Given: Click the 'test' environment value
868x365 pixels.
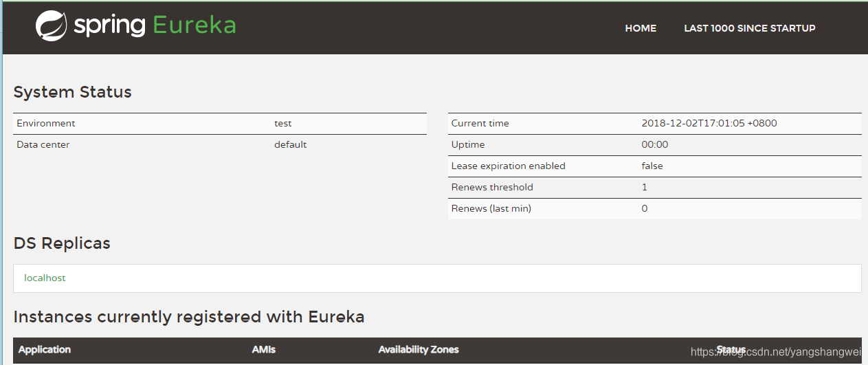Looking at the screenshot, I should tap(282, 124).
